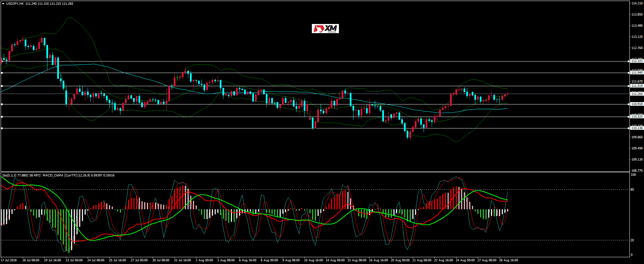
Task: Click the 28 Aug 16:00 time label
Action: [508, 260]
